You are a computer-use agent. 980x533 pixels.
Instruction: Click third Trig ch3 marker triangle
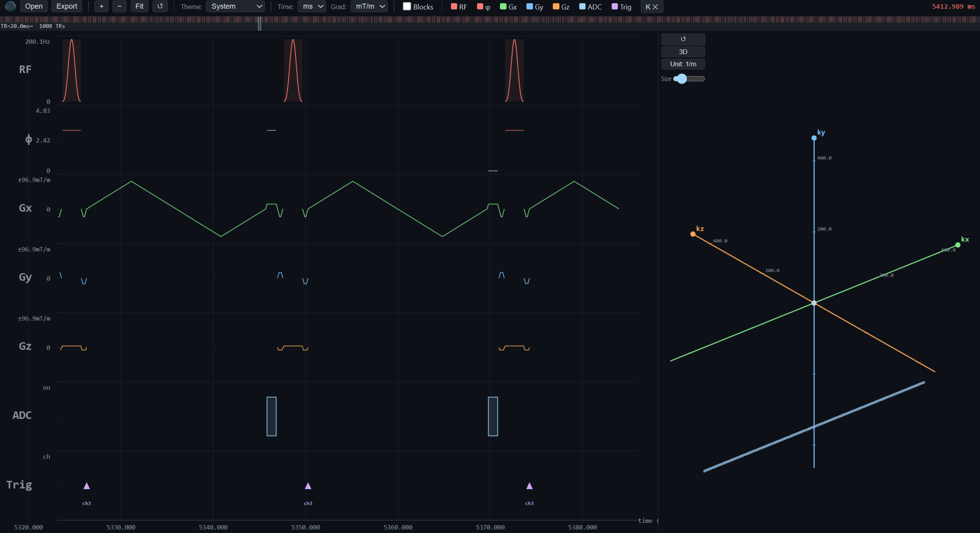coord(529,486)
